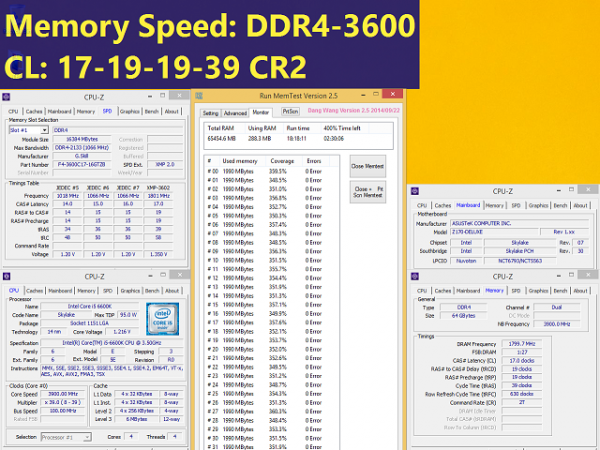The image size is (600, 450).
Task: Click CPU-Z app icon in SPD window title
Action: click(6, 97)
